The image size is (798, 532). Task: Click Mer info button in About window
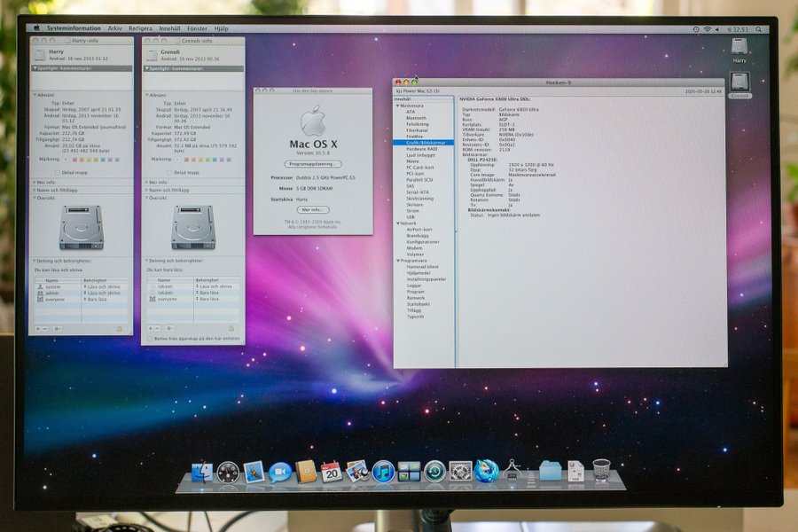click(x=313, y=210)
